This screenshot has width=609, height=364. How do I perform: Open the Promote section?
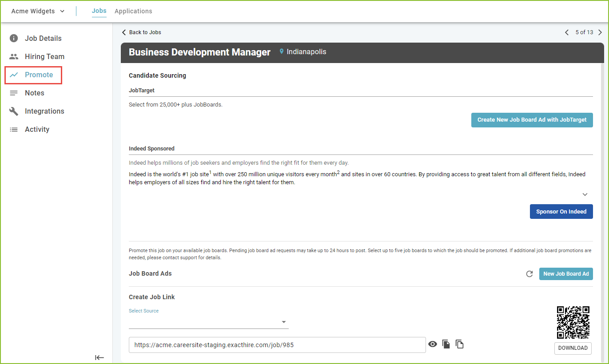(x=33, y=75)
